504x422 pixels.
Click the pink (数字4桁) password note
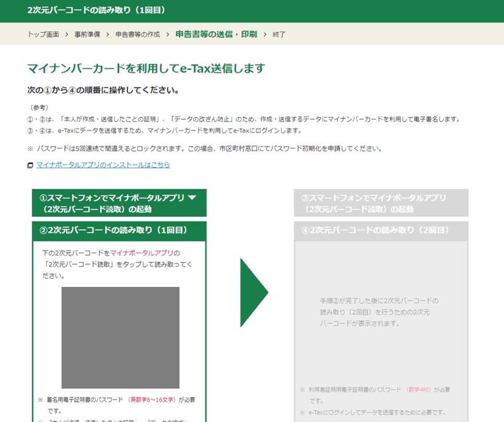click(x=418, y=390)
